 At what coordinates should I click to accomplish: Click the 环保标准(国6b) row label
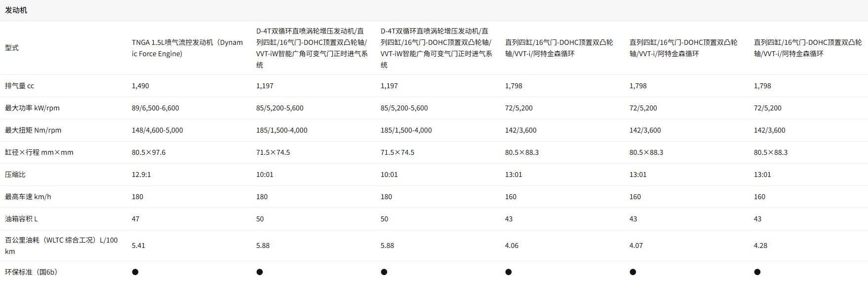(31, 272)
